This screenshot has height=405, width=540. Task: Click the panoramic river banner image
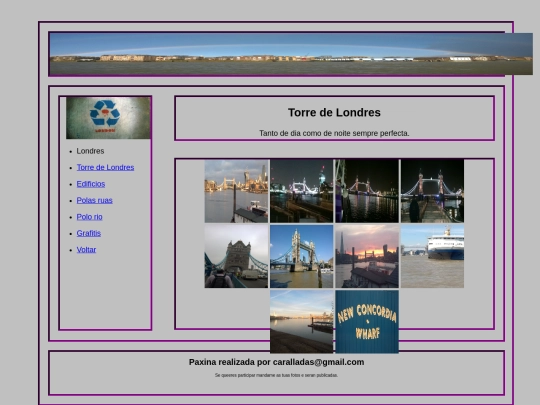(x=291, y=54)
